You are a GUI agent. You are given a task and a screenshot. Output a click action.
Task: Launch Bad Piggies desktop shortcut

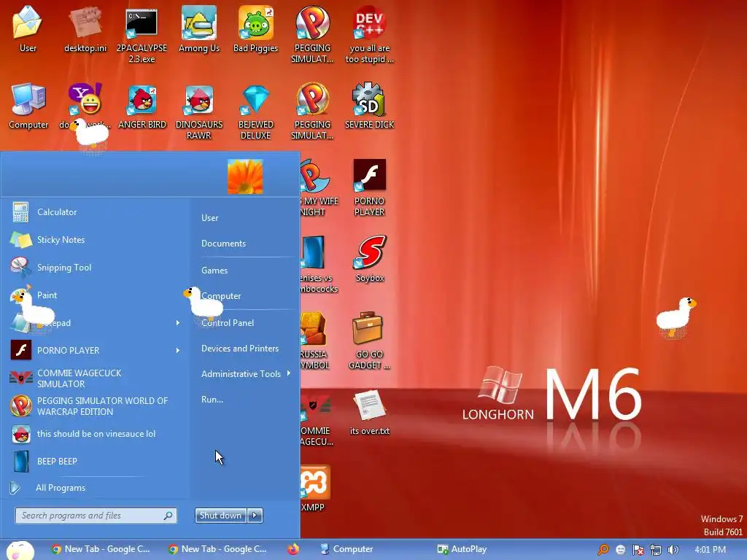255,28
